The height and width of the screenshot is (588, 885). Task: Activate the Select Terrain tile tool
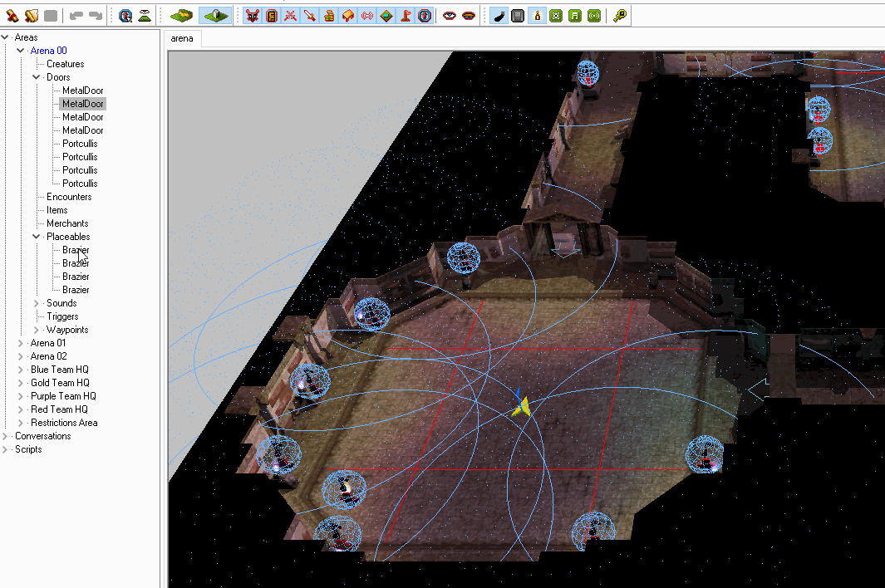(x=215, y=16)
